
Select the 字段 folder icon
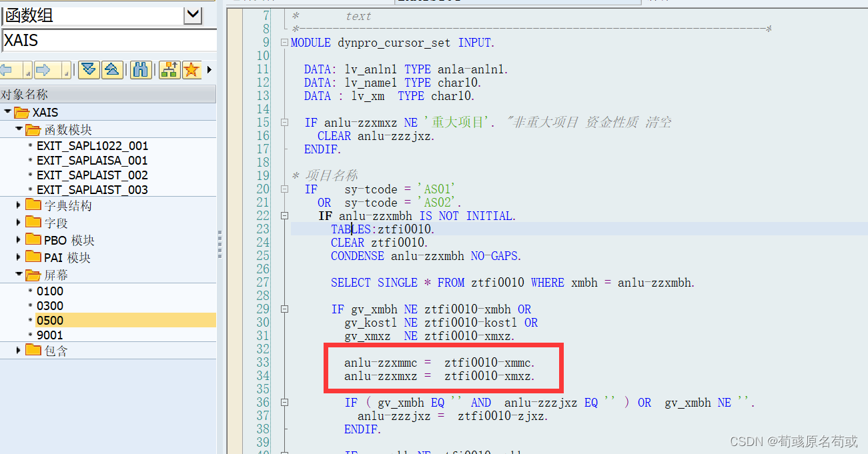(x=33, y=222)
